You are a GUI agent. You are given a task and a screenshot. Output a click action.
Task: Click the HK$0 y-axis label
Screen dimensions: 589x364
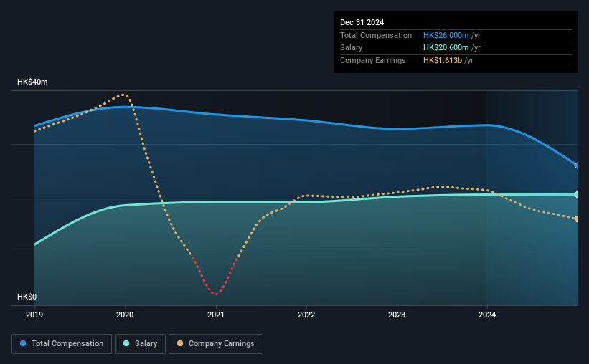[27, 297]
